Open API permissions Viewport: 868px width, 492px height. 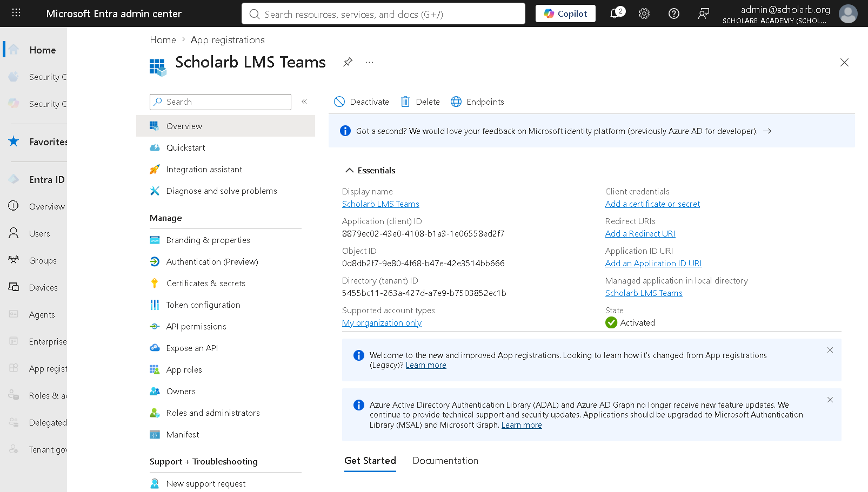point(226,326)
